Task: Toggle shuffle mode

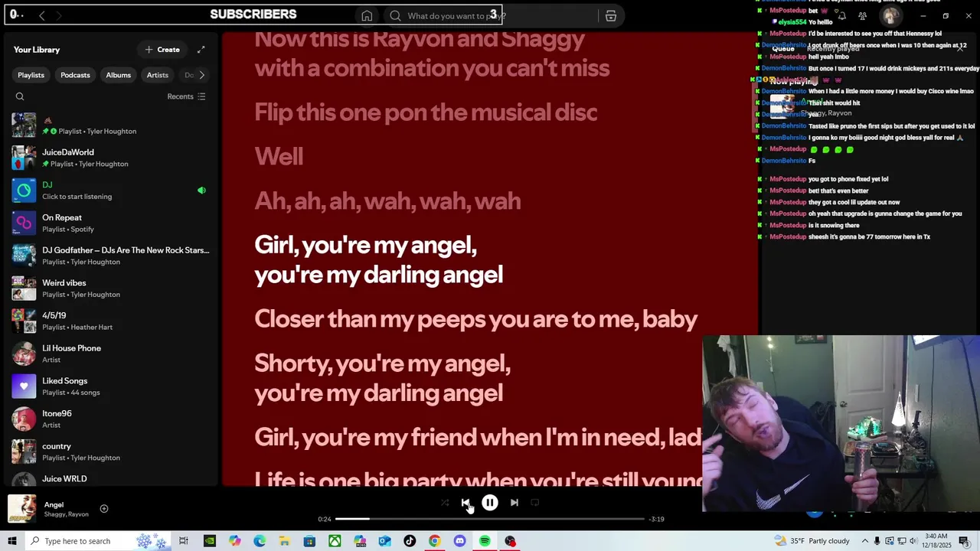Action: [445, 503]
